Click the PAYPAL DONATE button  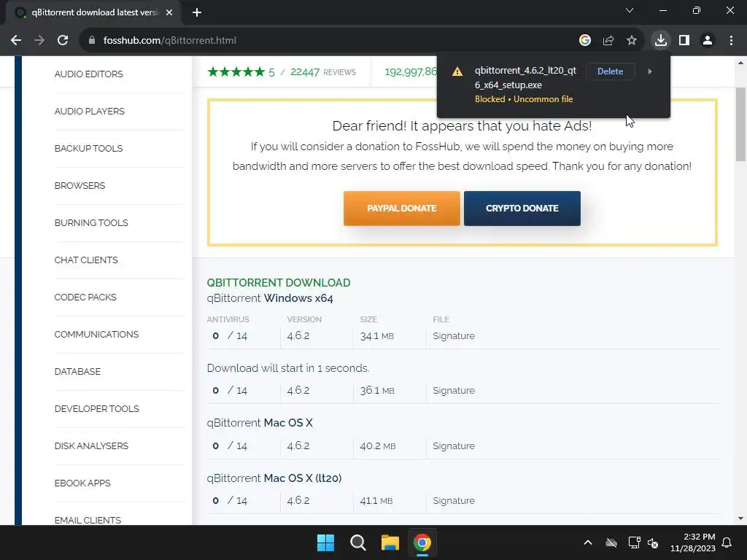(x=402, y=209)
